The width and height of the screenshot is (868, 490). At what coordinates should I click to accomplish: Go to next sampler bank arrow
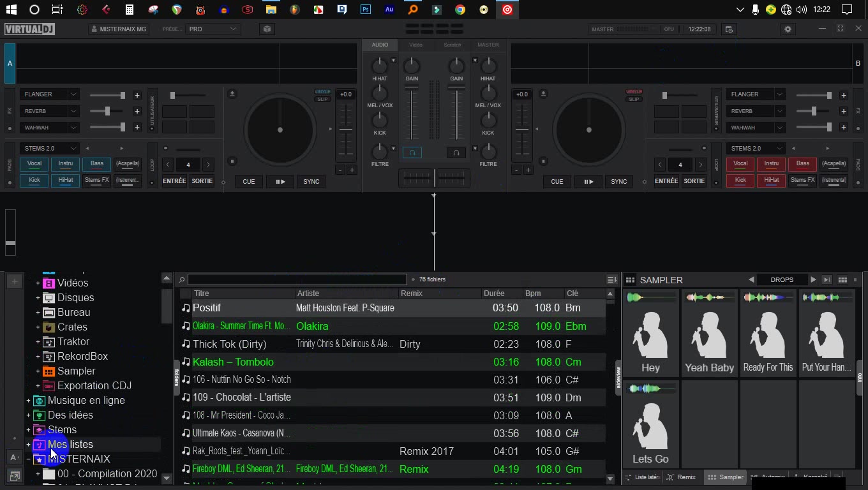pos(813,279)
